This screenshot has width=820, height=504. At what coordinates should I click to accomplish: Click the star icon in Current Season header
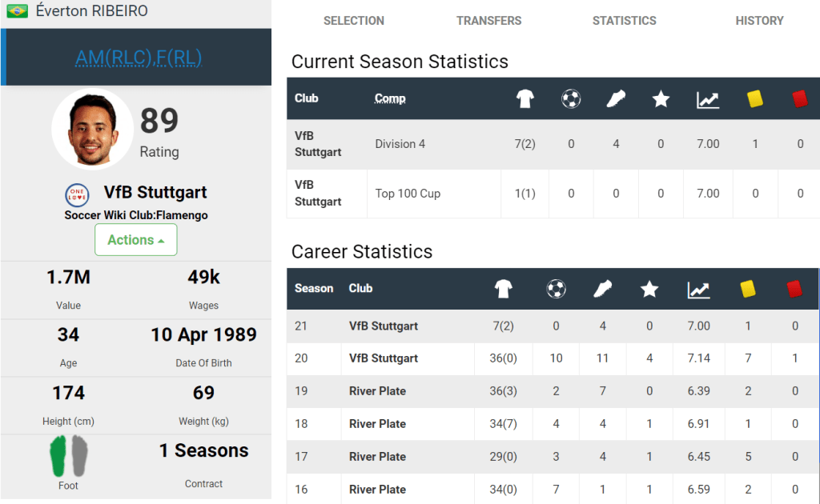click(x=661, y=99)
